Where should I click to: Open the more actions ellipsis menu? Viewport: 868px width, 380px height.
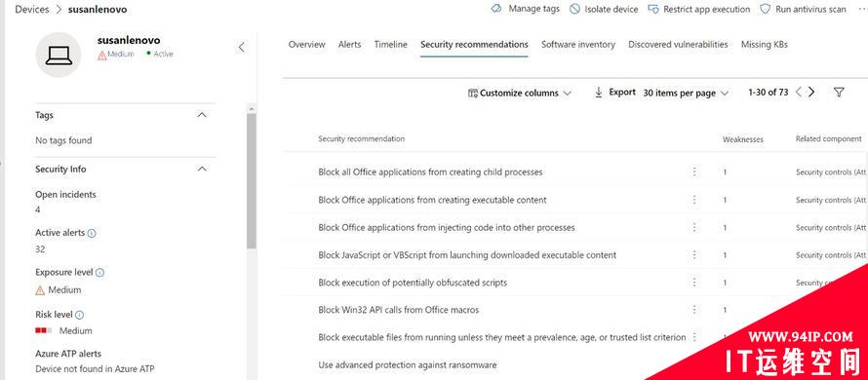pos(862,9)
